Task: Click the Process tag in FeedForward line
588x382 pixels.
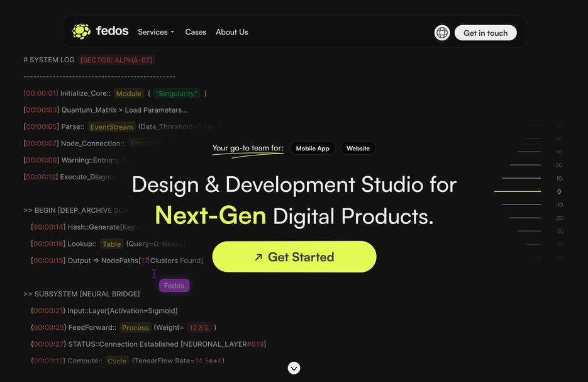Action: click(x=135, y=328)
